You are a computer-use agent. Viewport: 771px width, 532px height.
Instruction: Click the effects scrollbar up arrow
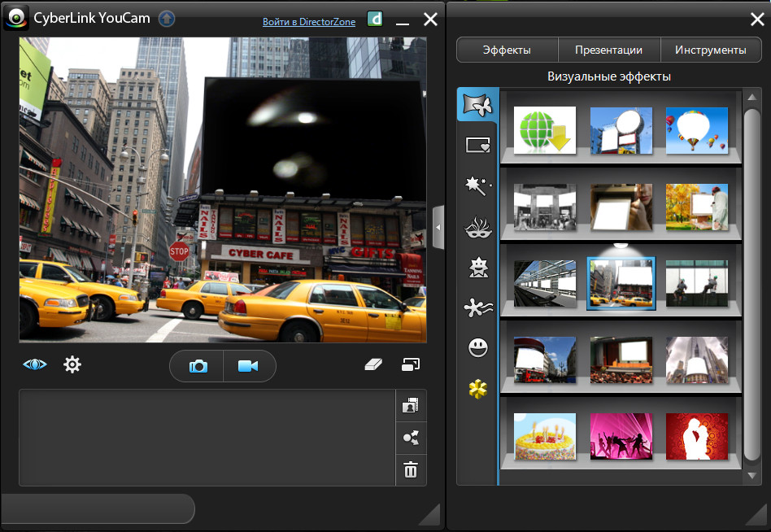[751, 98]
